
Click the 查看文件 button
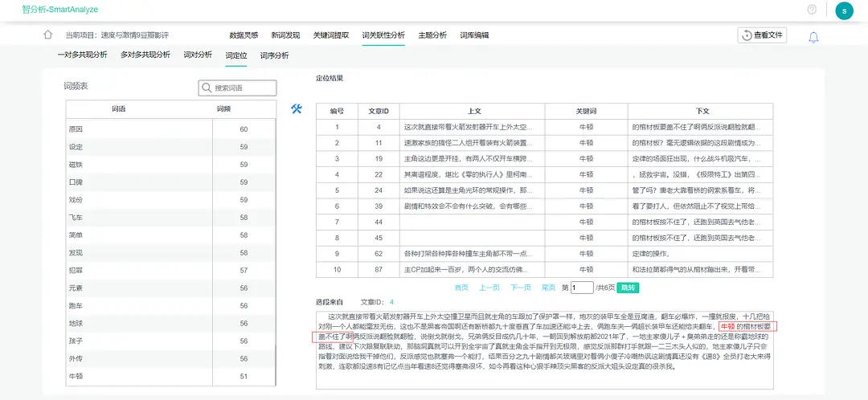pos(762,35)
